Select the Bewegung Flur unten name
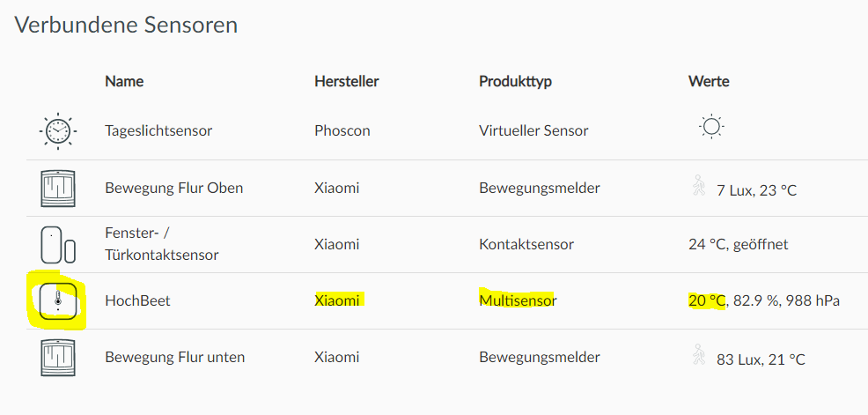 tap(174, 357)
